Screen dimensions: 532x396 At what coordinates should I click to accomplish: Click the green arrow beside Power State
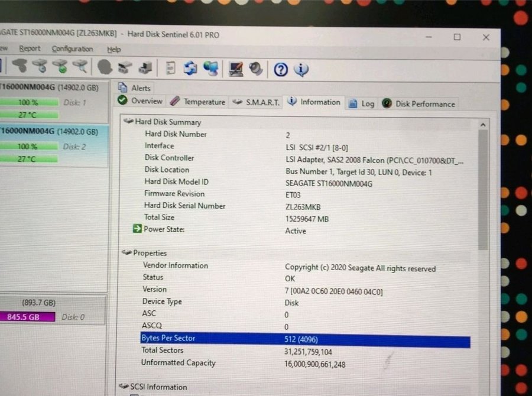pyautogui.click(x=138, y=229)
